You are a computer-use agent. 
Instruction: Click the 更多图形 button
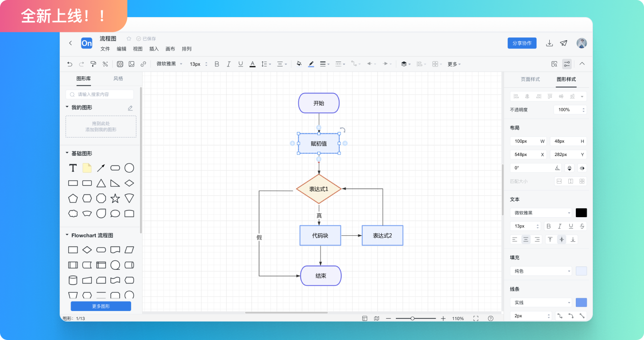pos(101,306)
